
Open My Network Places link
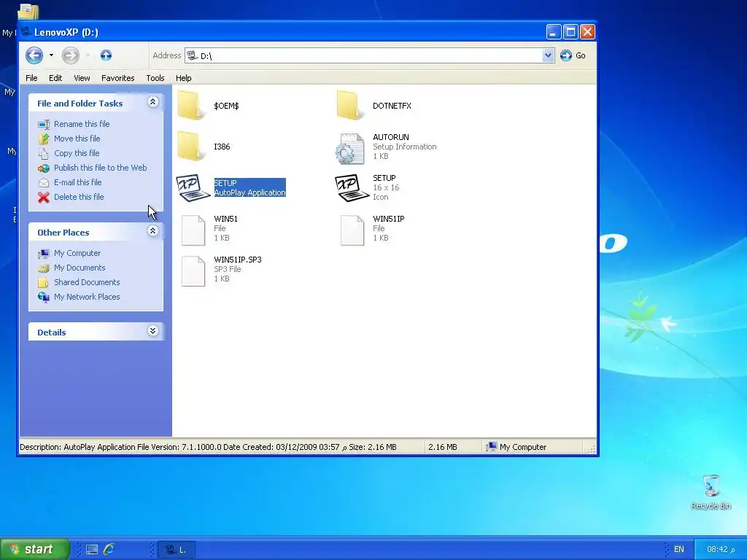[87, 297]
